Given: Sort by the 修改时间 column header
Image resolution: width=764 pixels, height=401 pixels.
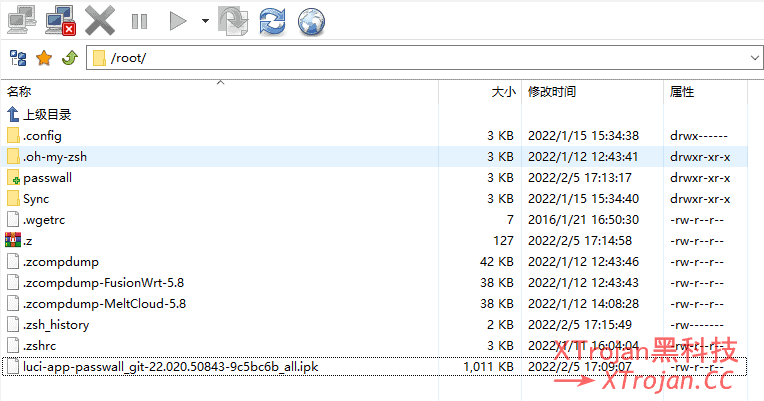Looking at the screenshot, I should [x=552, y=92].
